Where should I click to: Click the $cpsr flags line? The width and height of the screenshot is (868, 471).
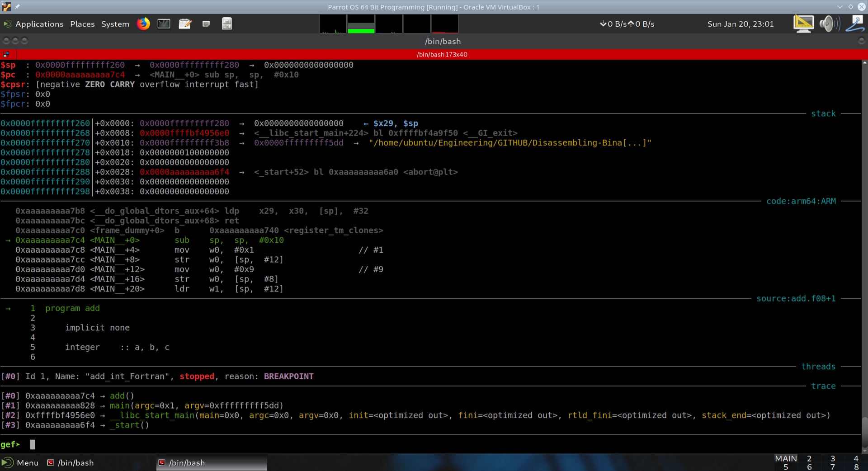pos(129,85)
